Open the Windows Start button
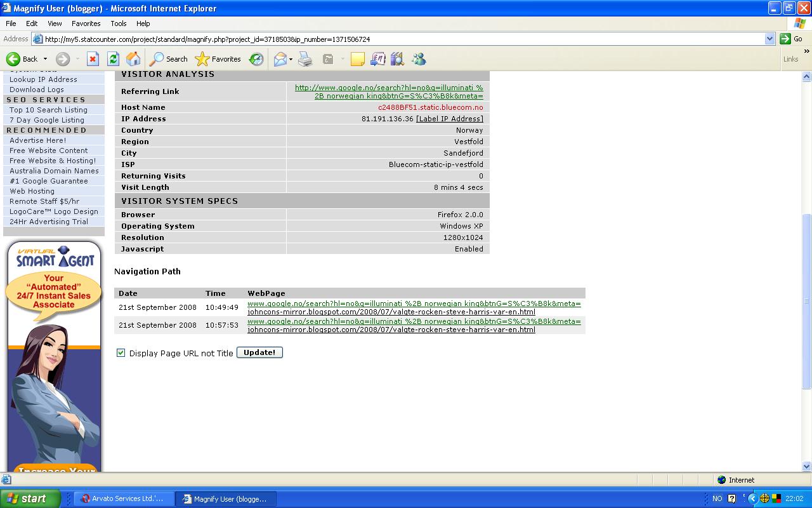The width and height of the screenshot is (812, 508). [x=30, y=498]
